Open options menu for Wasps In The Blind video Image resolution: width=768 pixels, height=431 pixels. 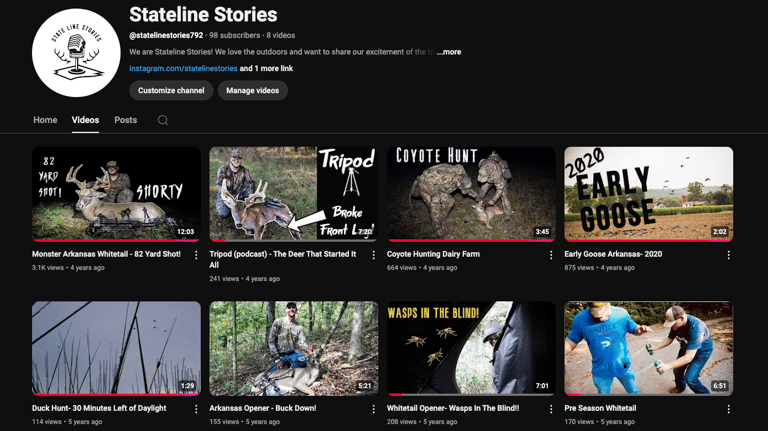pos(551,409)
